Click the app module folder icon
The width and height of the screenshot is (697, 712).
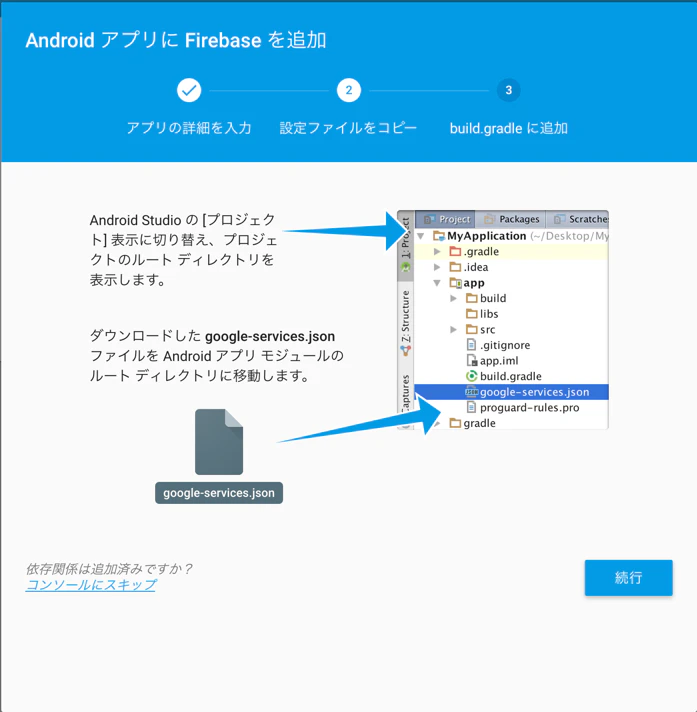tap(455, 283)
